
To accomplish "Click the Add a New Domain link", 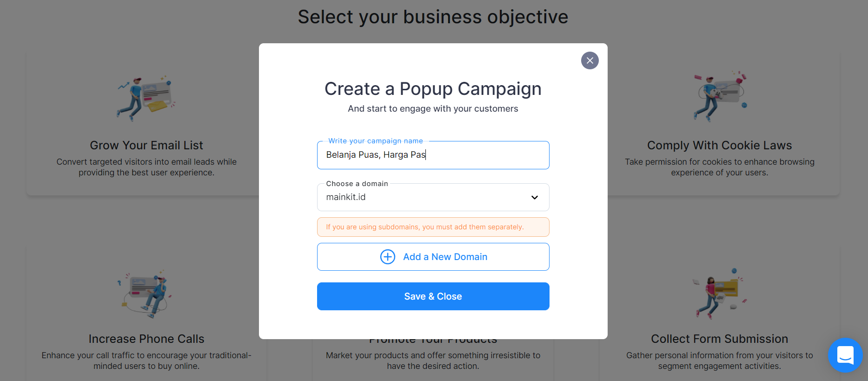I will point(445,256).
